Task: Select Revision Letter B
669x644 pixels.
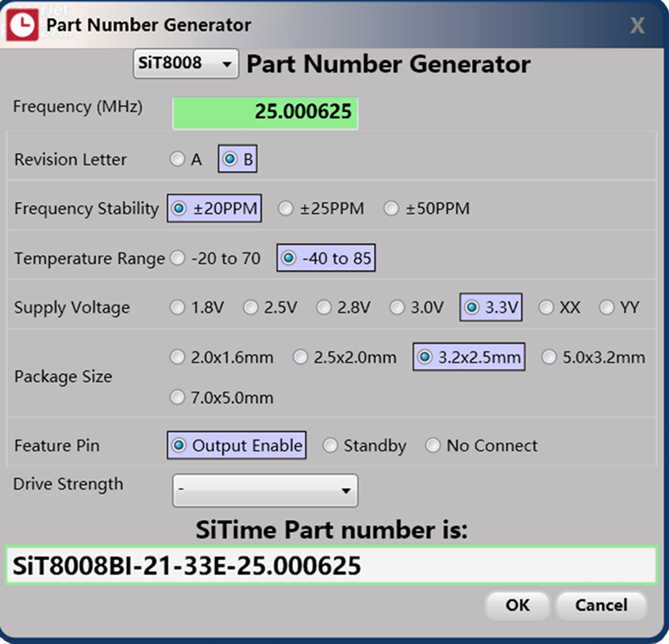Action: pyautogui.click(x=237, y=158)
